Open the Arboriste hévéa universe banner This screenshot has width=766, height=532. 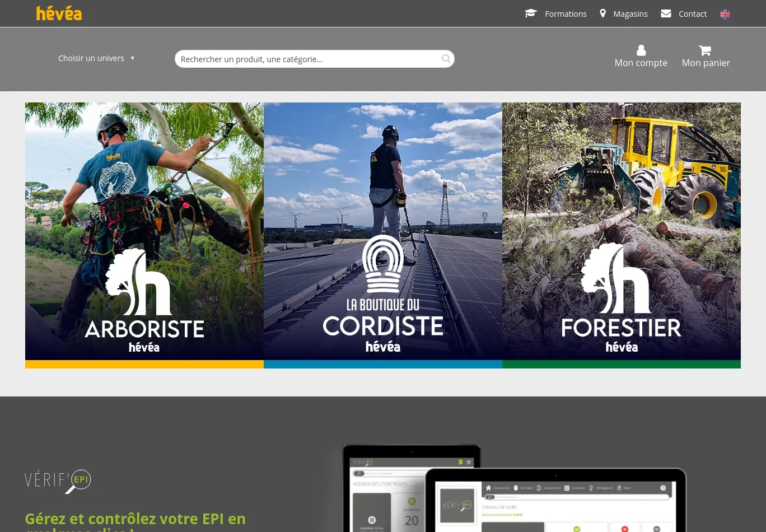coord(144,235)
